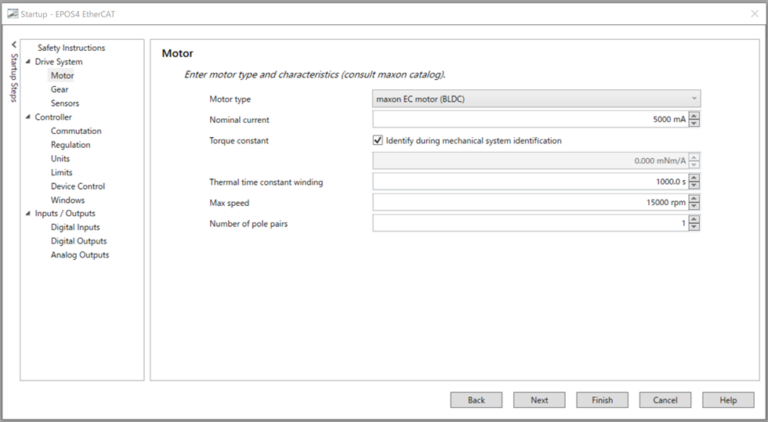Increase Nominal current with up spinner arrow

click(695, 115)
